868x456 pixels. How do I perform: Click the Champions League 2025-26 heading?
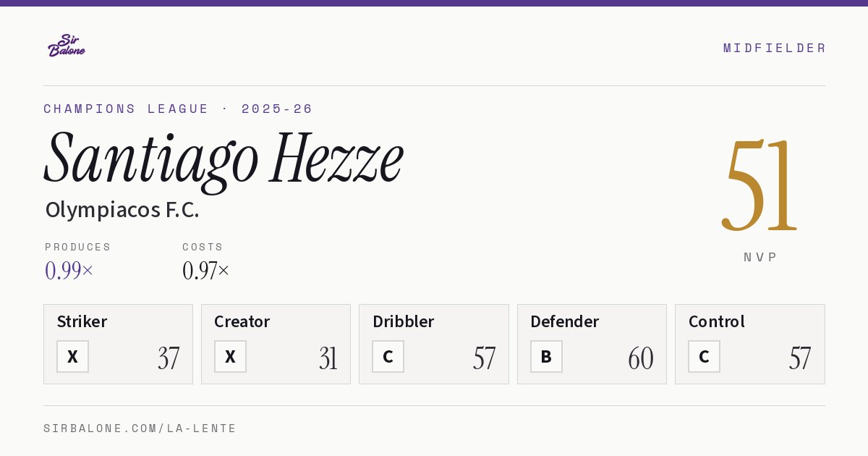178,109
